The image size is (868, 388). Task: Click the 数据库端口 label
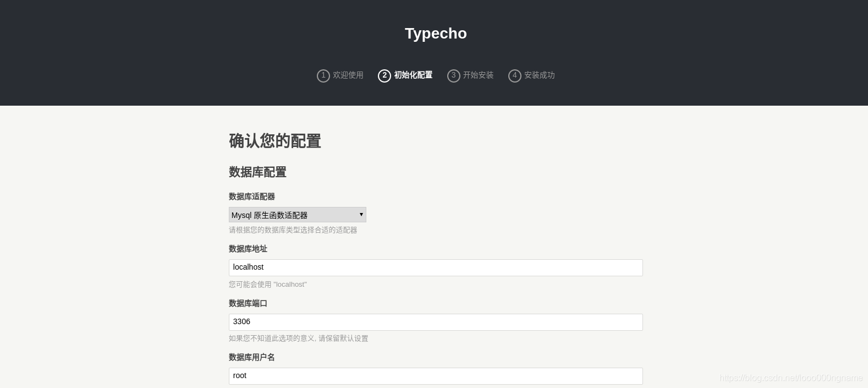click(x=248, y=303)
